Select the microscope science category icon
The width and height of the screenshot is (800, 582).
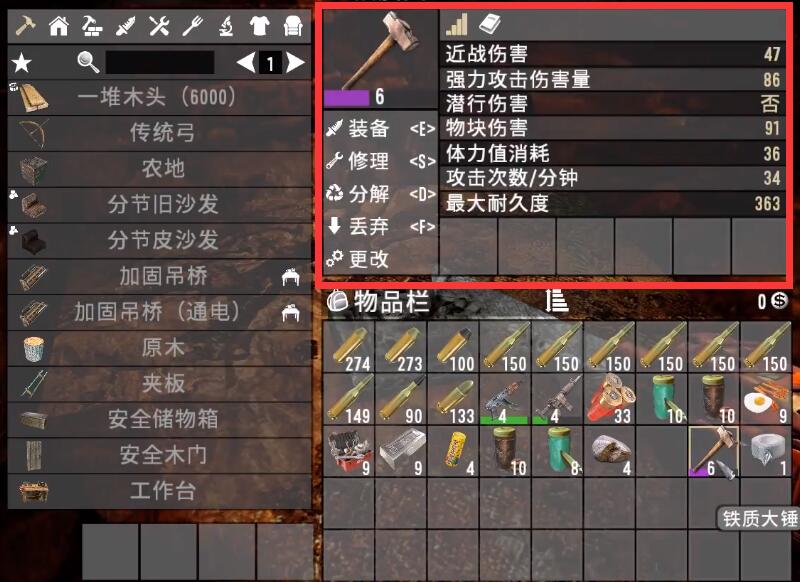[226, 25]
